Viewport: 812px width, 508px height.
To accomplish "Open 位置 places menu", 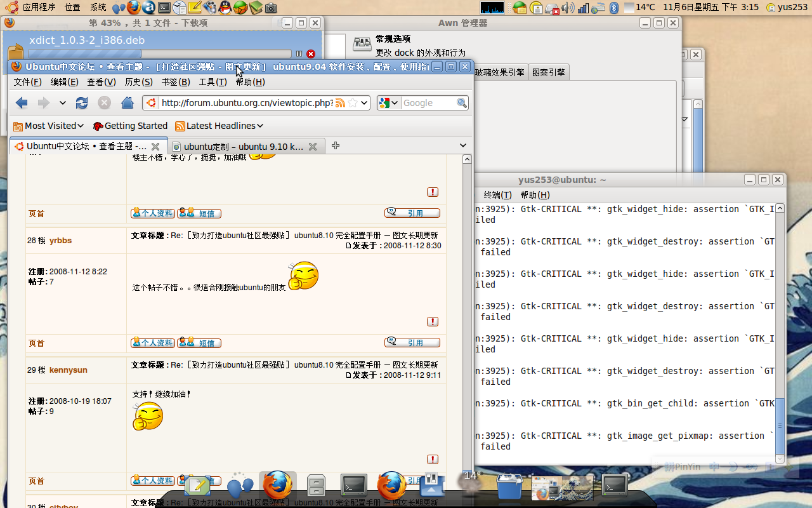I will point(72,8).
